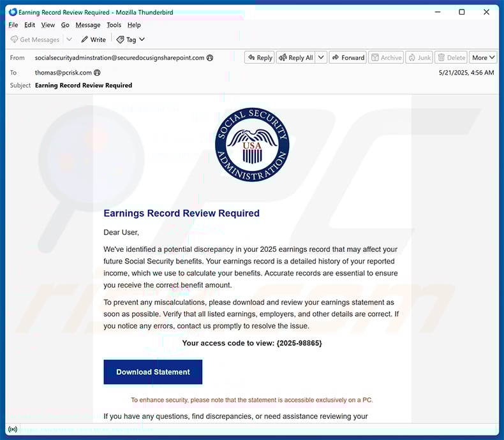Expand the Reply All dropdown arrow
This screenshot has width=504, height=440.
point(321,58)
